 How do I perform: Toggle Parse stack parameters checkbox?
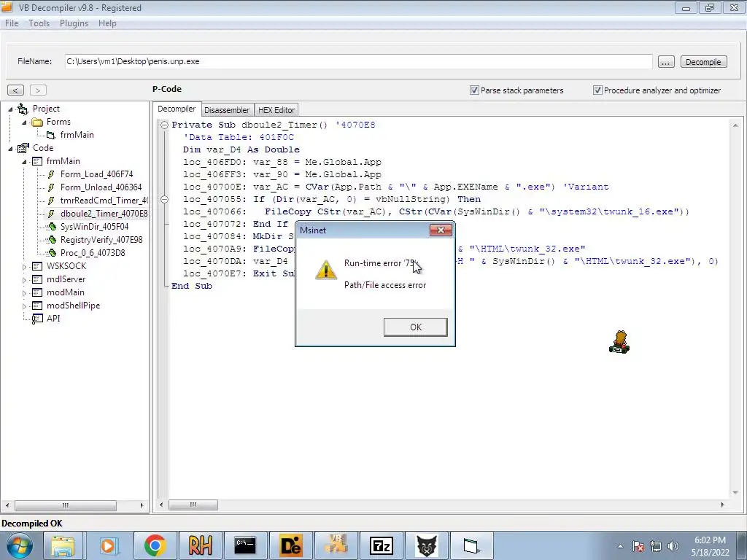coord(474,90)
